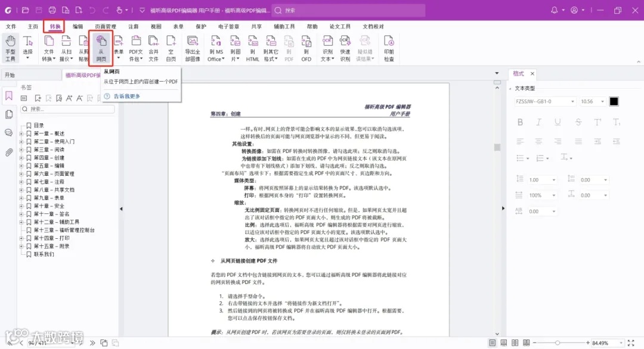Convert PDF to image (到图片)

(236, 48)
